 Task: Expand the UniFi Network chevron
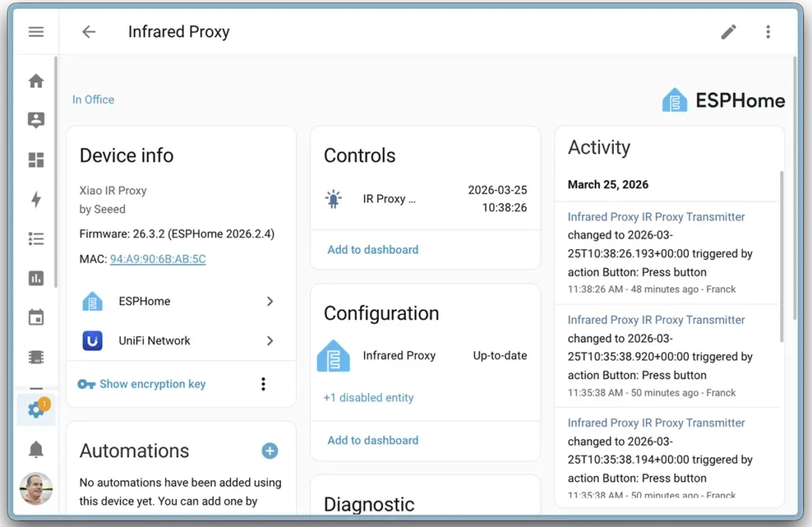269,340
